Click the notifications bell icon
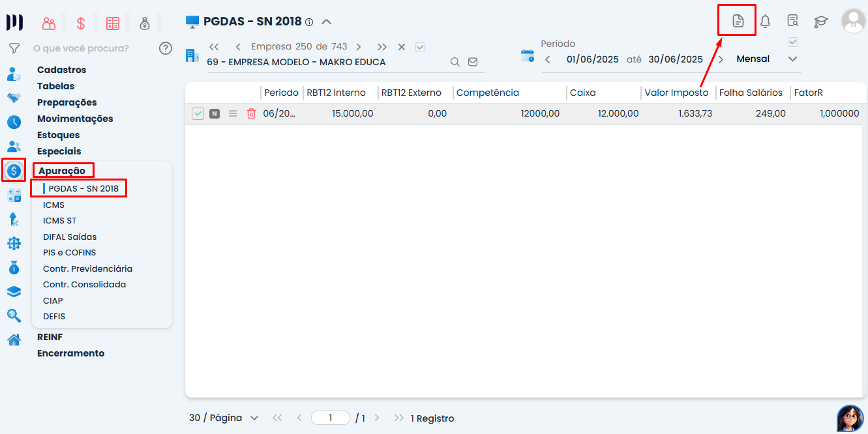The height and width of the screenshot is (434, 868). coord(765,22)
